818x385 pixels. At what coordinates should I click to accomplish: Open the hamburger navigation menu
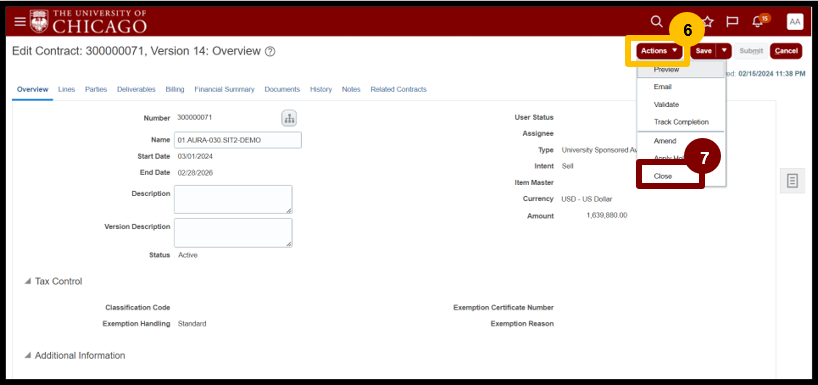coord(20,21)
